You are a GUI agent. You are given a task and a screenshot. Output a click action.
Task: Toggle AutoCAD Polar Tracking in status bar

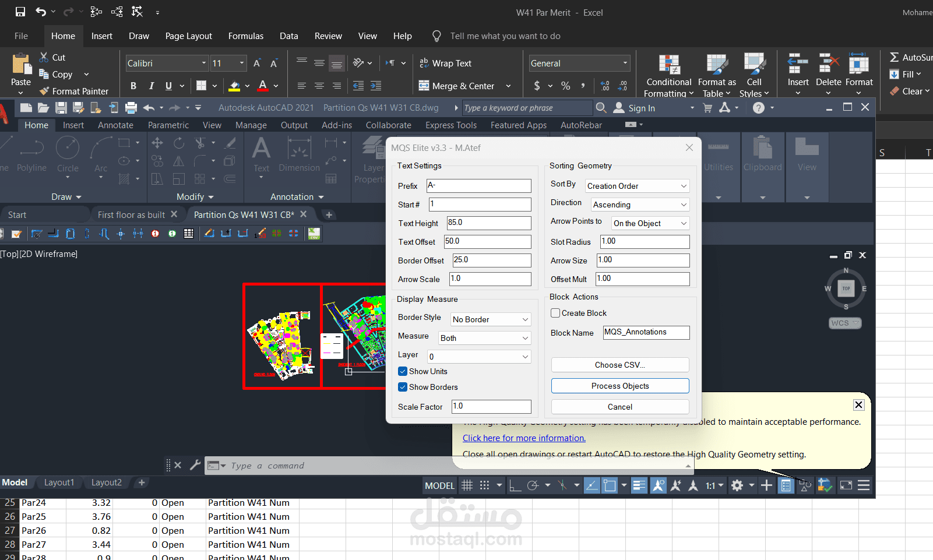tap(533, 485)
